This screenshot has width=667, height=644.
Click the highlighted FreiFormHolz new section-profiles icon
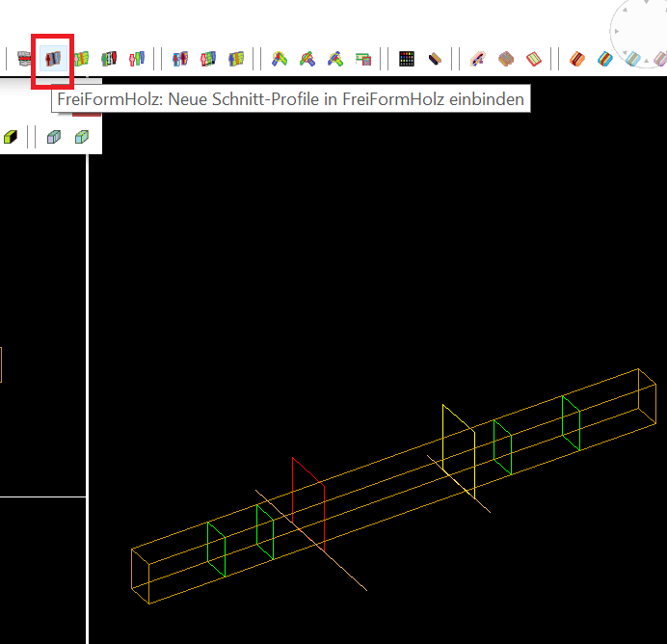pyautogui.click(x=53, y=59)
